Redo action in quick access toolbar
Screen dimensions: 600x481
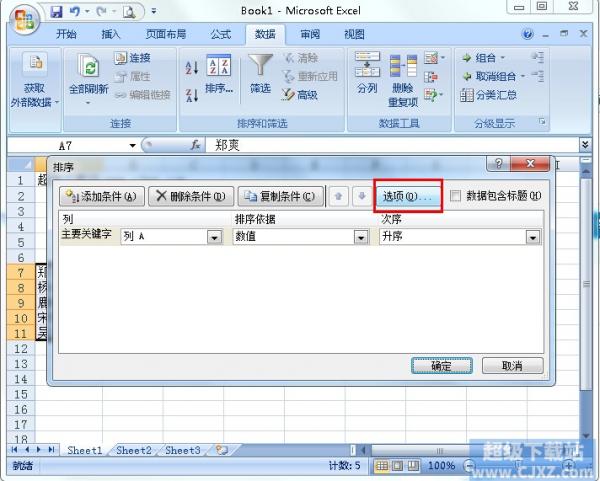tap(101, 12)
